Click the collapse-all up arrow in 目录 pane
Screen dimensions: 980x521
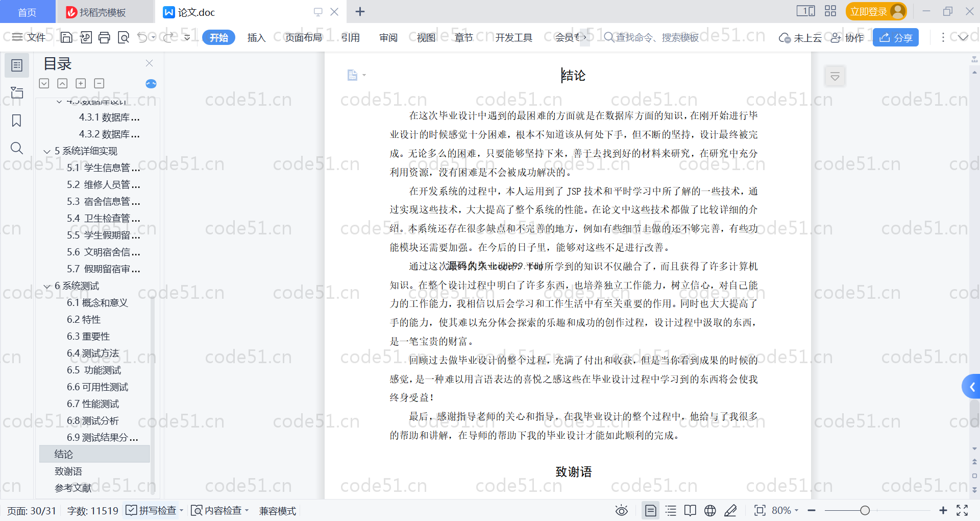[62, 83]
